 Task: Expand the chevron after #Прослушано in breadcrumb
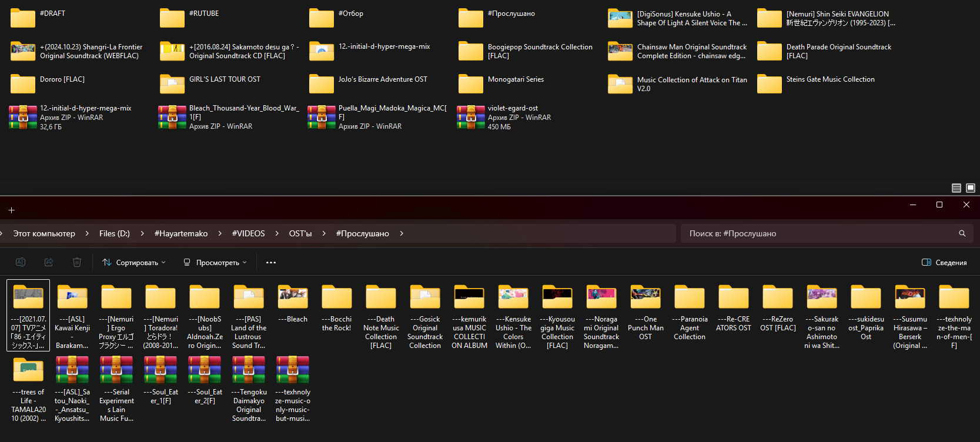pyautogui.click(x=402, y=233)
